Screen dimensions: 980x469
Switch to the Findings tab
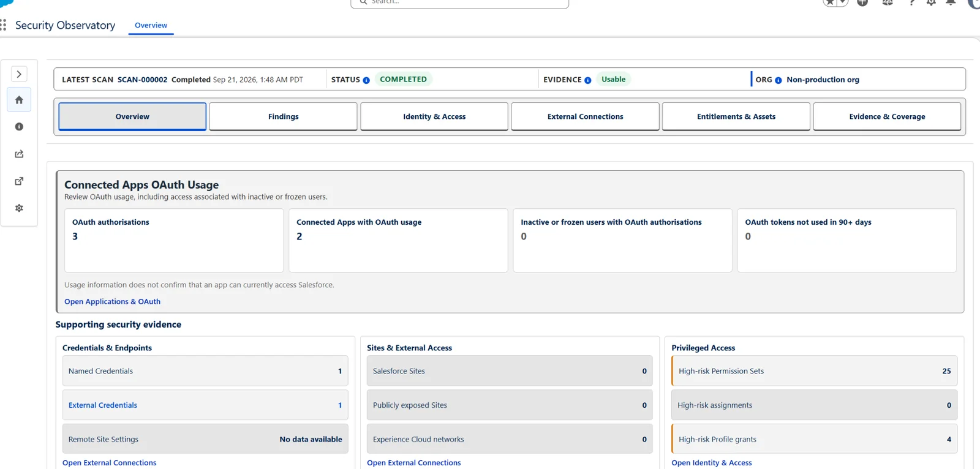pos(283,116)
